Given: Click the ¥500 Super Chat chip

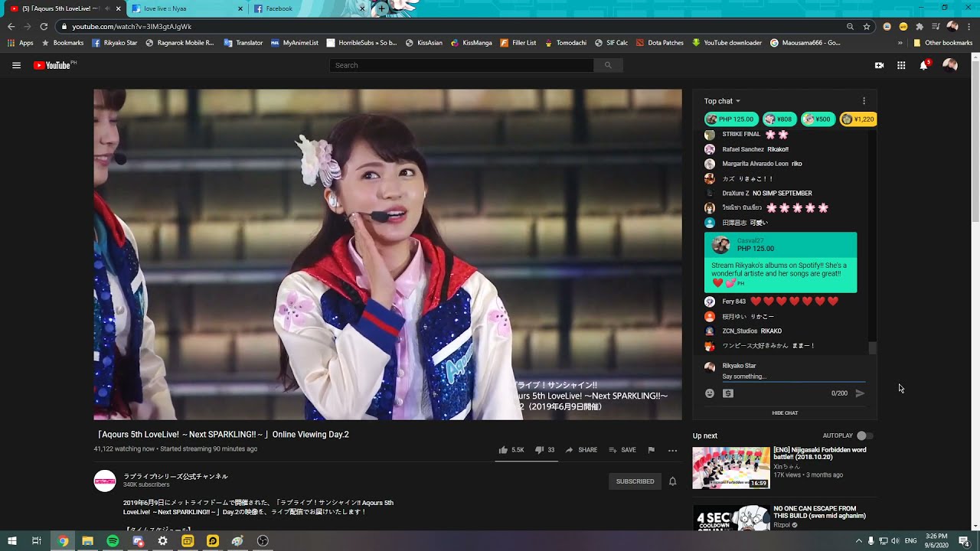Looking at the screenshot, I should [x=818, y=119].
